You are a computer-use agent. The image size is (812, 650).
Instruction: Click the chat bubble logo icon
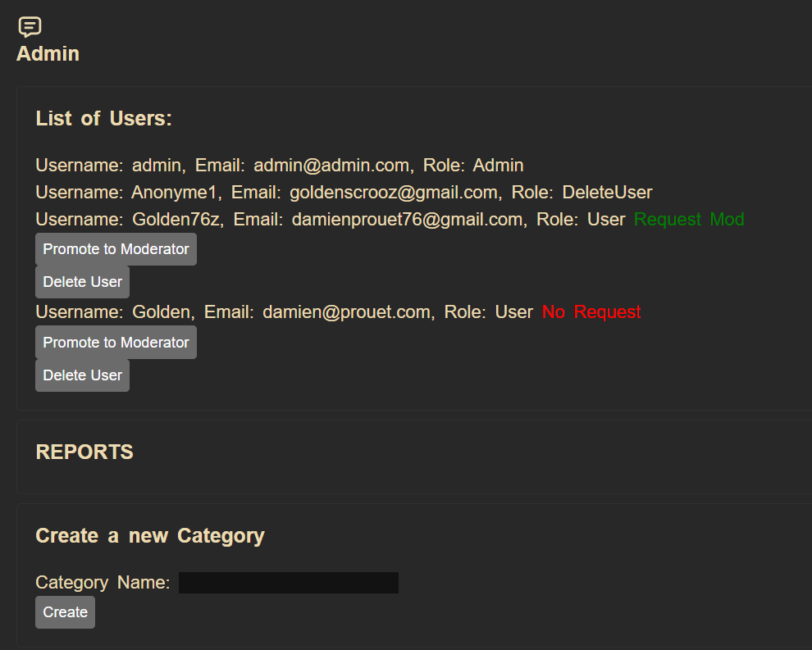(x=30, y=27)
